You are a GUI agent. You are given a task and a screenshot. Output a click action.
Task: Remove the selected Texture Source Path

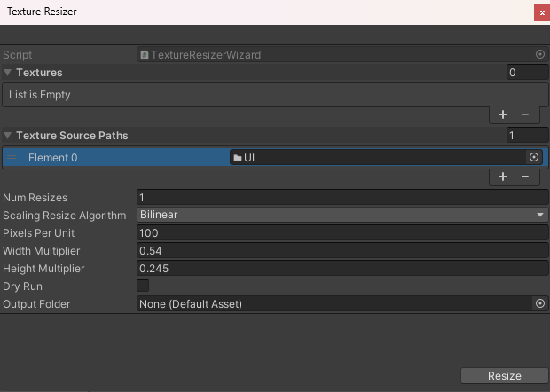[x=525, y=176]
